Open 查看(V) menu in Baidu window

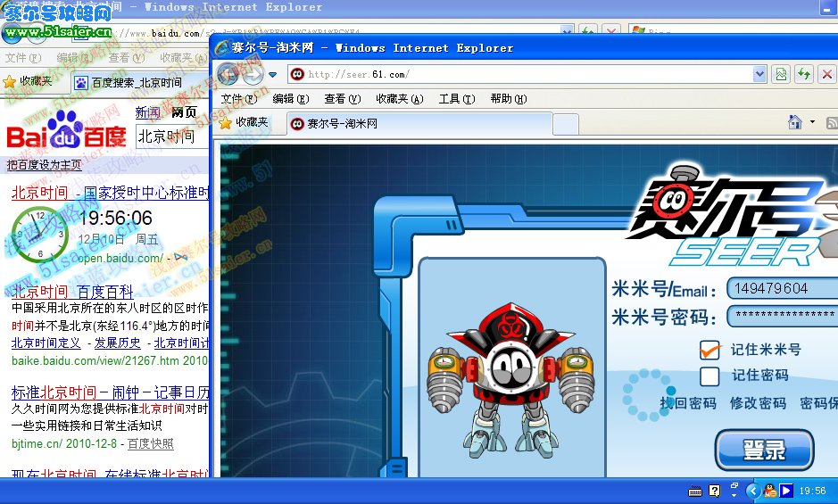(127, 58)
